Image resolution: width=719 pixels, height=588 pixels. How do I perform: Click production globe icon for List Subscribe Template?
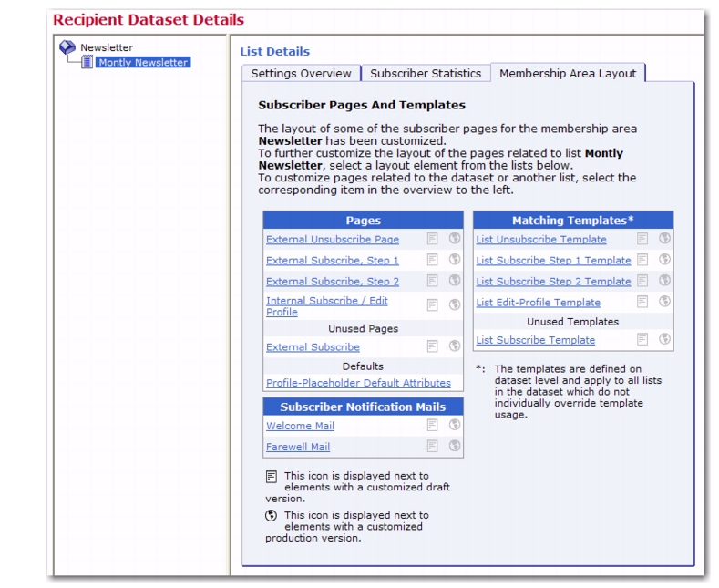(x=664, y=339)
